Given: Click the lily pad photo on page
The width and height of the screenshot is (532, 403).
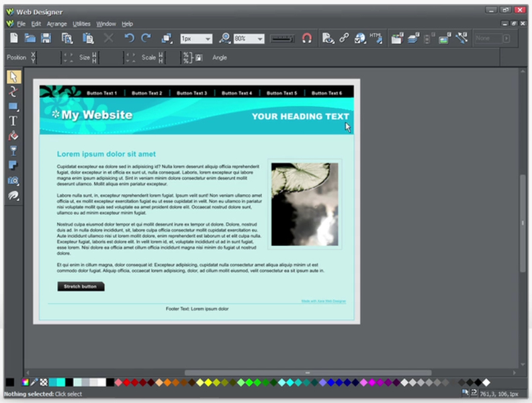Looking at the screenshot, I should (x=304, y=204).
